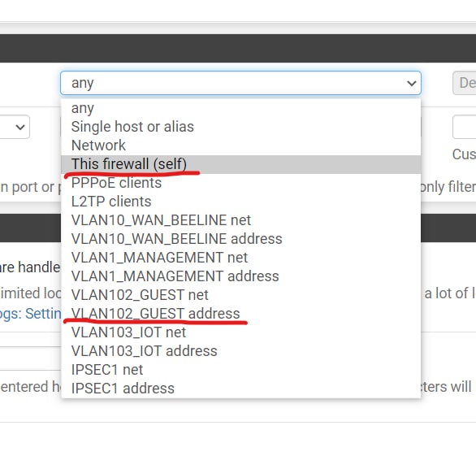Select 'VLAN10_WAN_BEELINE address' entry
Viewport: 476px width, 456px height.
click(x=240, y=239)
